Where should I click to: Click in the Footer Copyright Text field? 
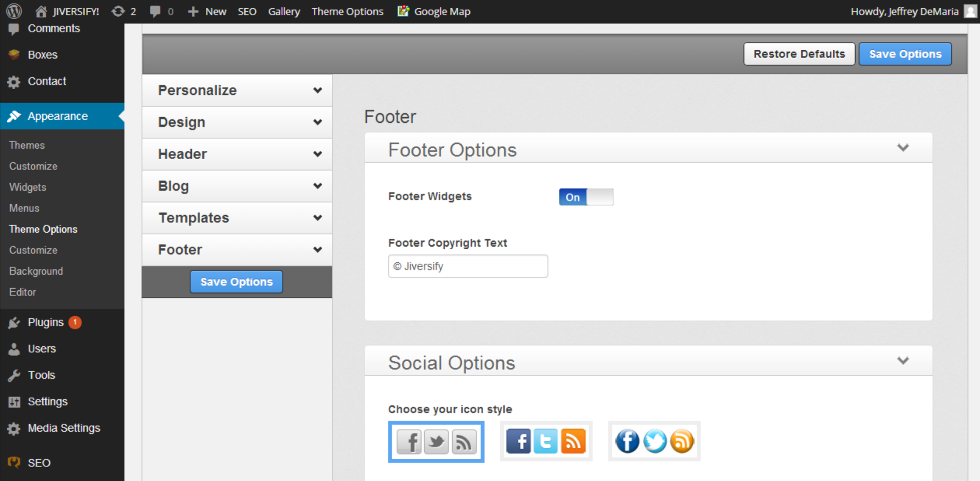pos(468,266)
